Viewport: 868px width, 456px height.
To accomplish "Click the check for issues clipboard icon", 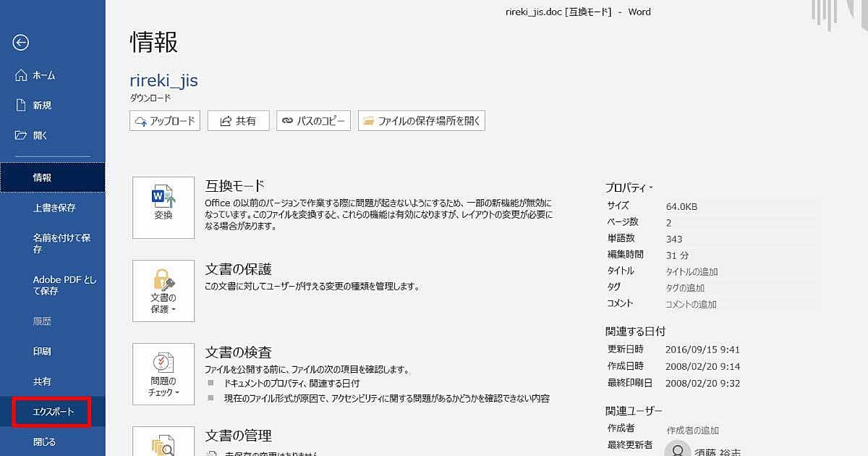I will point(163,363).
